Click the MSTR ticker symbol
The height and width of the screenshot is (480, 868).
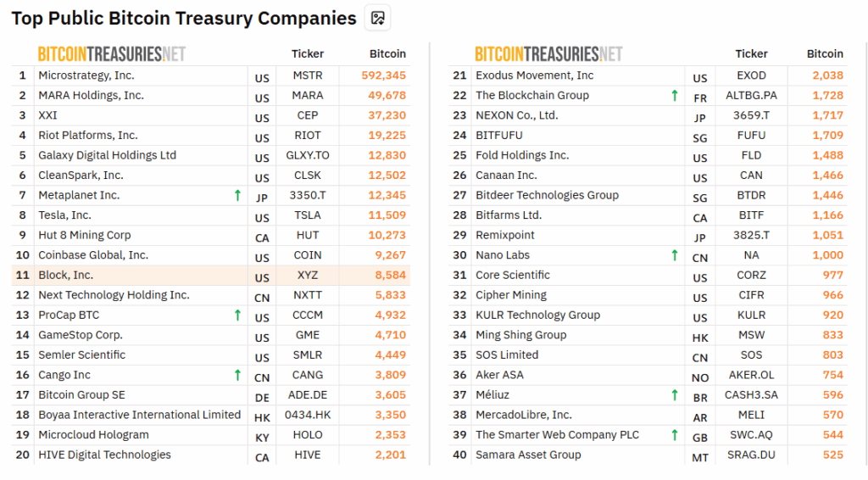[x=308, y=75]
